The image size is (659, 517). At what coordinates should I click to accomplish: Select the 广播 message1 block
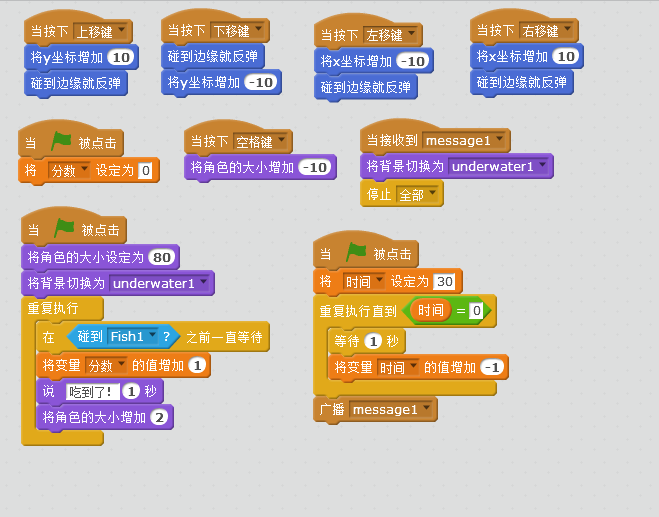coord(375,409)
